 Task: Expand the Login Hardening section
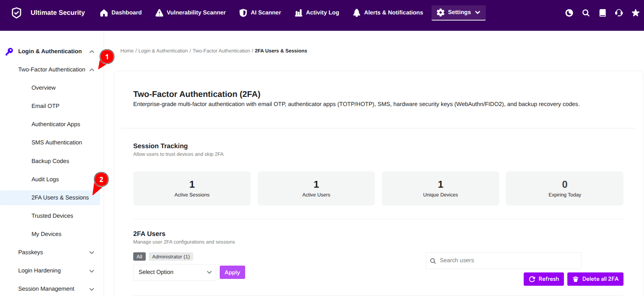91,271
